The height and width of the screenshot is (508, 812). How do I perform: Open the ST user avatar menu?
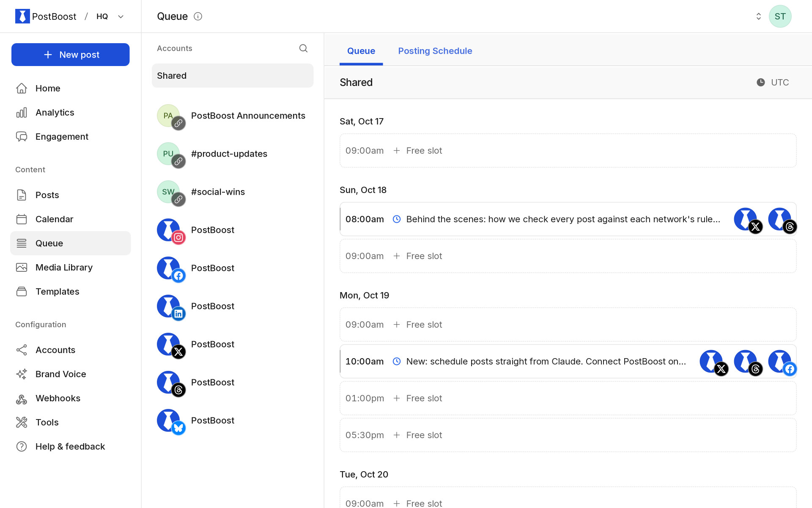point(780,16)
